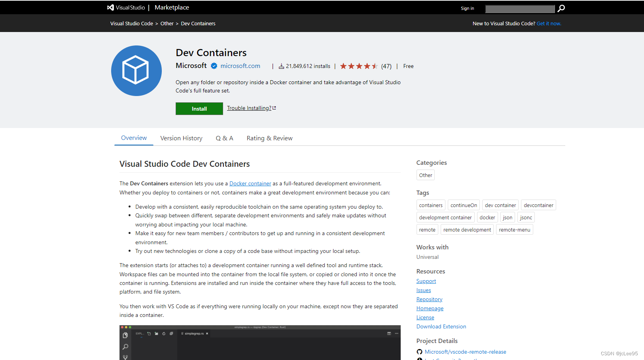The width and height of the screenshot is (644, 360).
Task: Open the Issues resource link
Action: coord(424,290)
